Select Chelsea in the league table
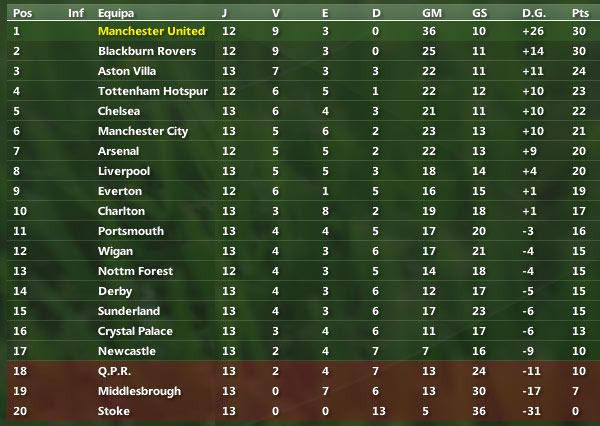The width and height of the screenshot is (600, 426). point(119,111)
